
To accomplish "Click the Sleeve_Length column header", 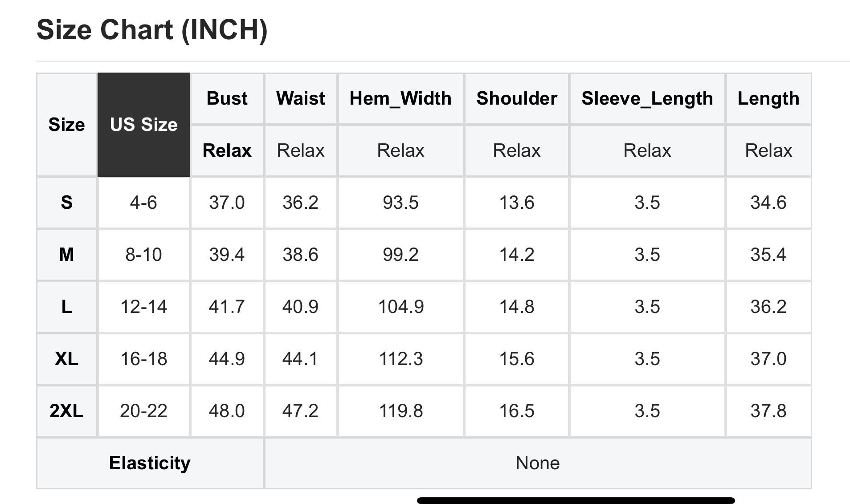I will [x=647, y=98].
